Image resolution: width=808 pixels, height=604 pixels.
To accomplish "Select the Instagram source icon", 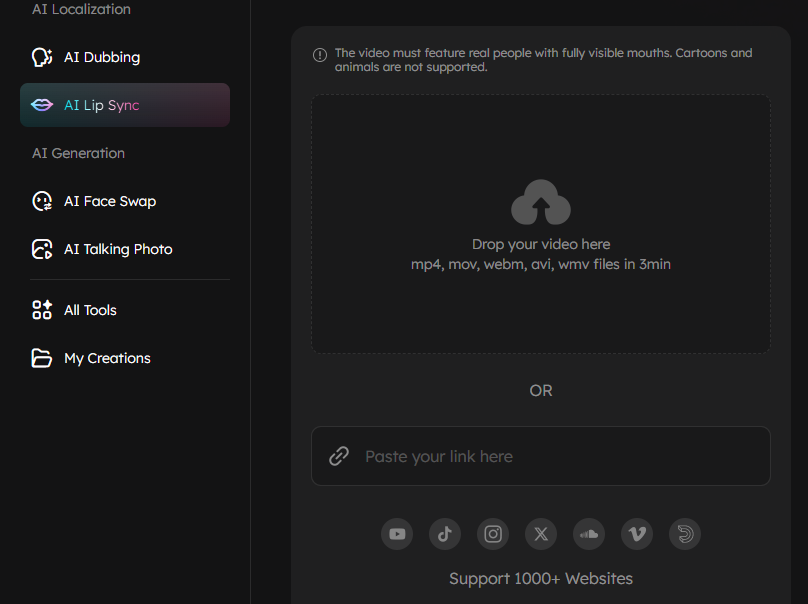I will tap(493, 534).
